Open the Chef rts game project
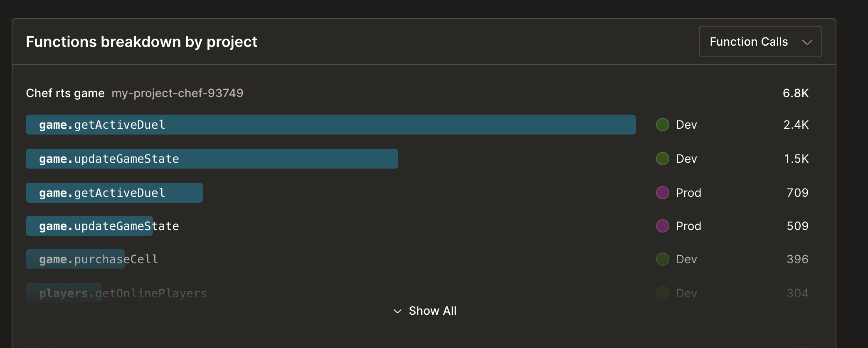Viewport: 868px width, 348px height. [x=65, y=93]
